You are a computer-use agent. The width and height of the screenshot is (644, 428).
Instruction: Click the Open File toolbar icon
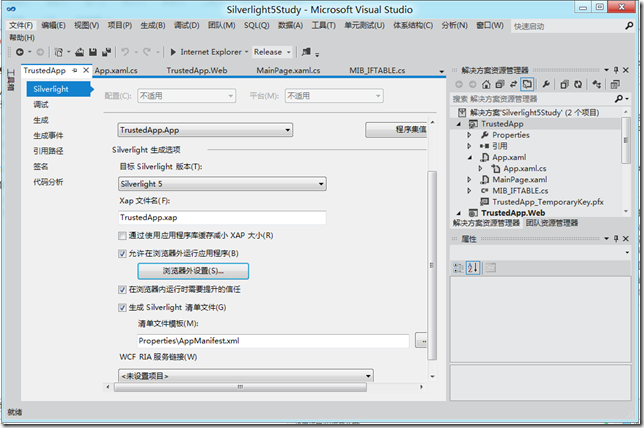(x=80, y=52)
